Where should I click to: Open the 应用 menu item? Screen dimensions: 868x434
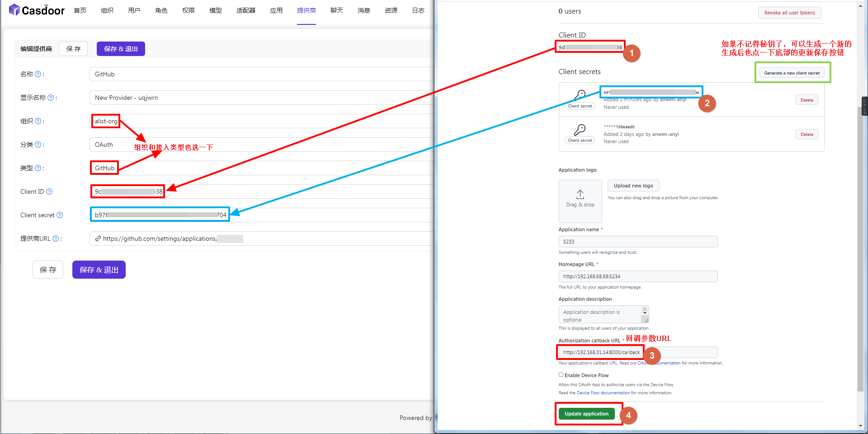pos(276,10)
